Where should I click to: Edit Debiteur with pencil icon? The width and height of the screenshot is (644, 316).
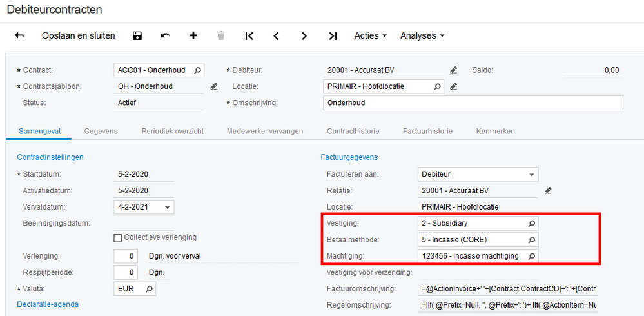click(x=454, y=70)
